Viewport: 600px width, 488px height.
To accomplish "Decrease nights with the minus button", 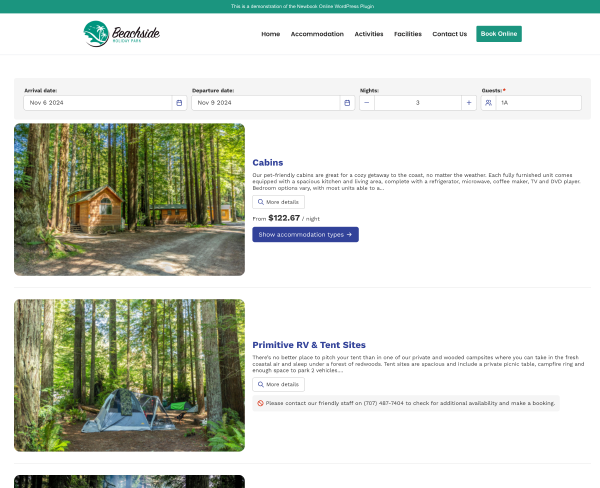I will 367,103.
